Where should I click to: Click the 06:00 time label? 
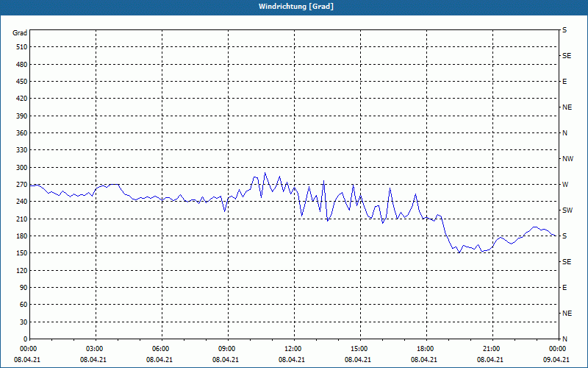click(x=162, y=349)
